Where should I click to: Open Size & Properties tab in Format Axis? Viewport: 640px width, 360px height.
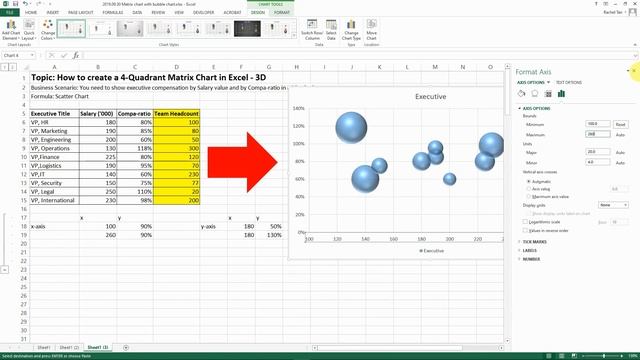tap(548, 94)
